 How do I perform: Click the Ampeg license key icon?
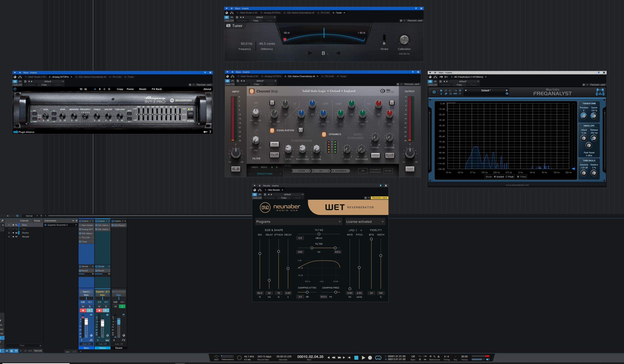pyautogui.click(x=205, y=132)
